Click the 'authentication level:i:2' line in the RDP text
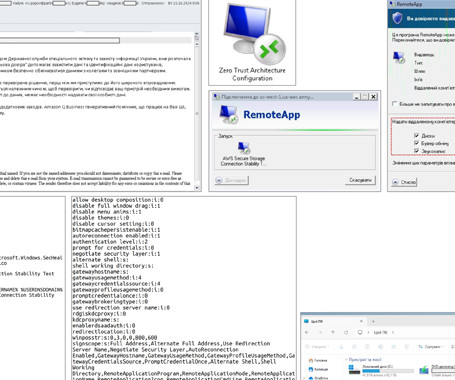 click(x=110, y=242)
